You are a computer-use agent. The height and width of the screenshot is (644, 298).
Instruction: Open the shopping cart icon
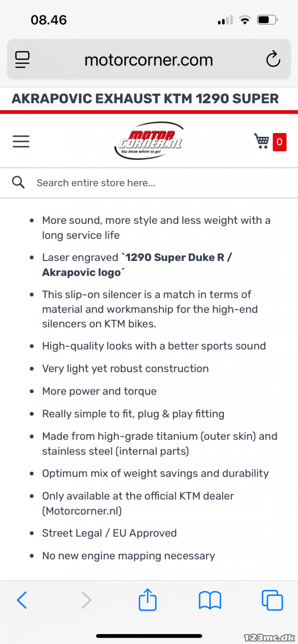click(x=261, y=141)
